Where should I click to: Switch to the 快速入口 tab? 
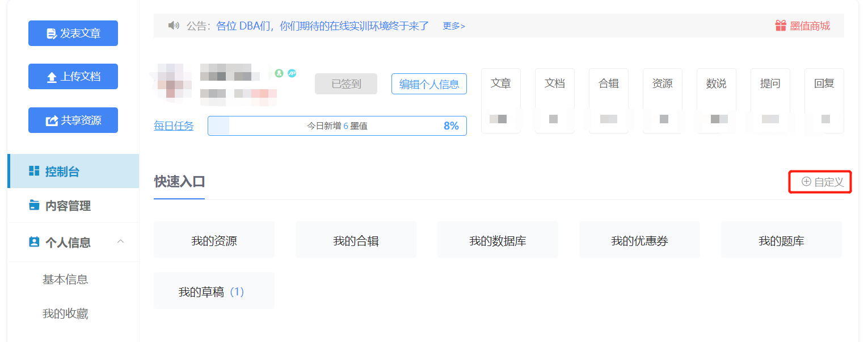tap(179, 182)
